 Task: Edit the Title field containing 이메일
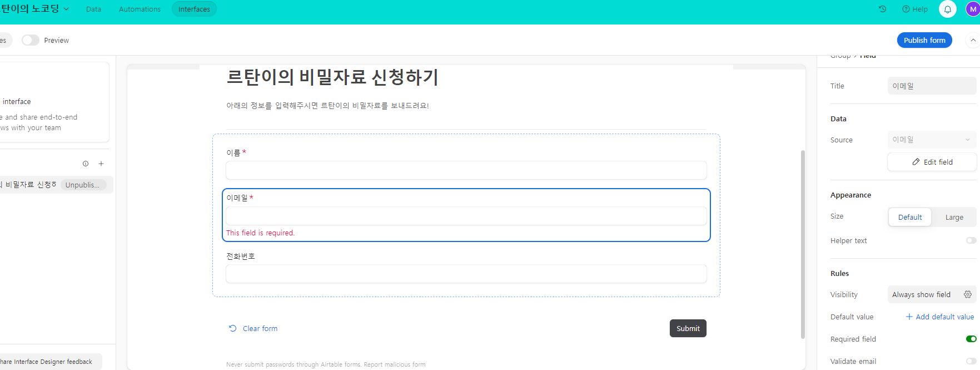(932, 86)
